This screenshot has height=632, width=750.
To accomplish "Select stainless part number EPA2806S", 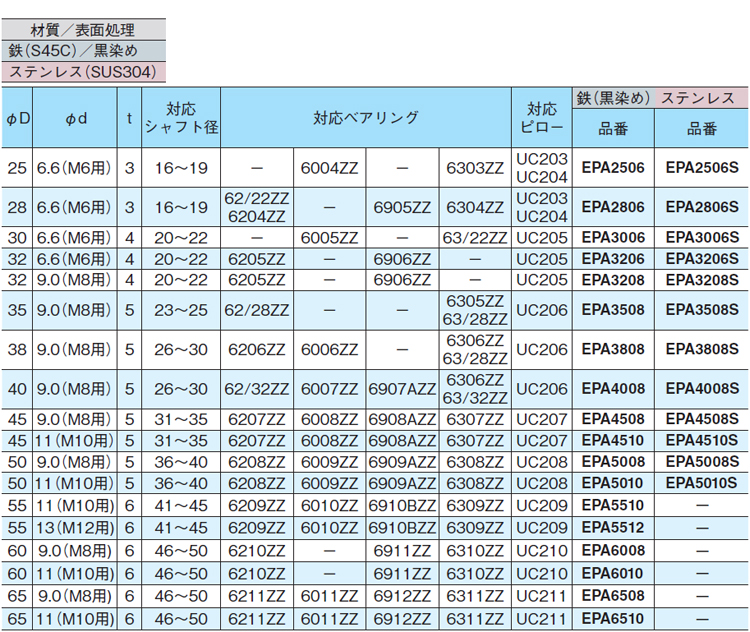I will (x=701, y=207).
